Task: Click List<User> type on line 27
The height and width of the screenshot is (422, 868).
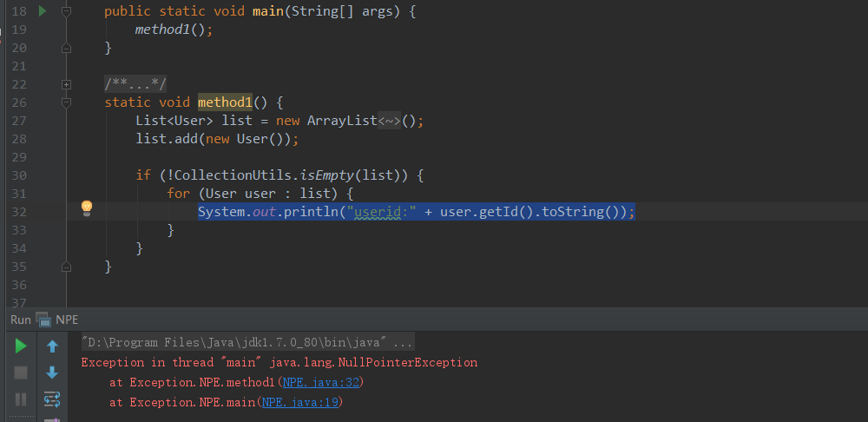Action: click(x=174, y=121)
